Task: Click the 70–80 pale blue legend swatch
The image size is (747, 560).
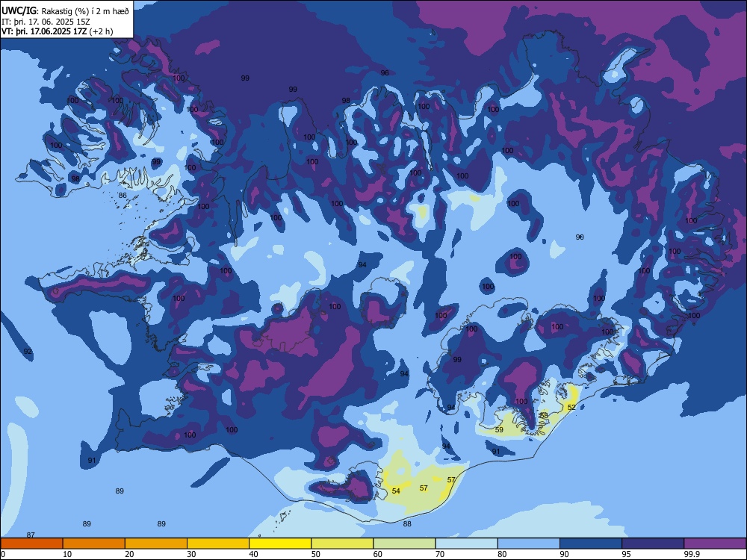Action: pyautogui.click(x=466, y=544)
